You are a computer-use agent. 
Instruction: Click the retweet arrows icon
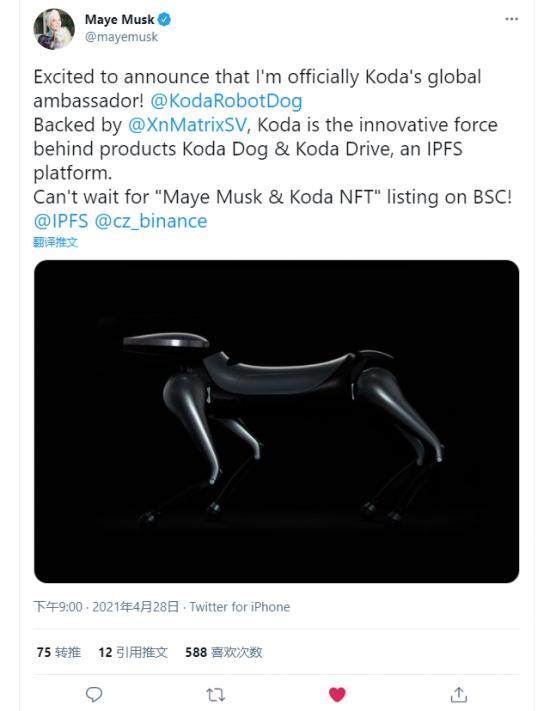coord(215,694)
